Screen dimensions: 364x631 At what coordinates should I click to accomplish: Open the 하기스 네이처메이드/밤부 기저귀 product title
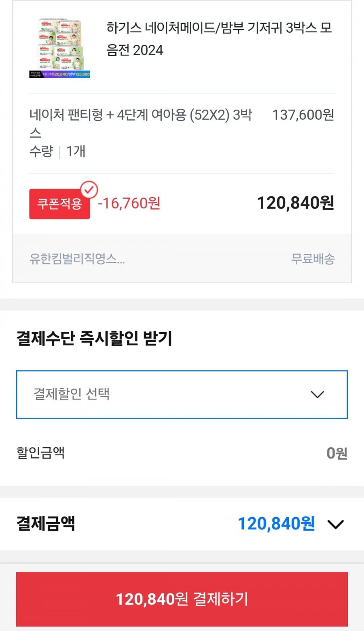[219, 39]
